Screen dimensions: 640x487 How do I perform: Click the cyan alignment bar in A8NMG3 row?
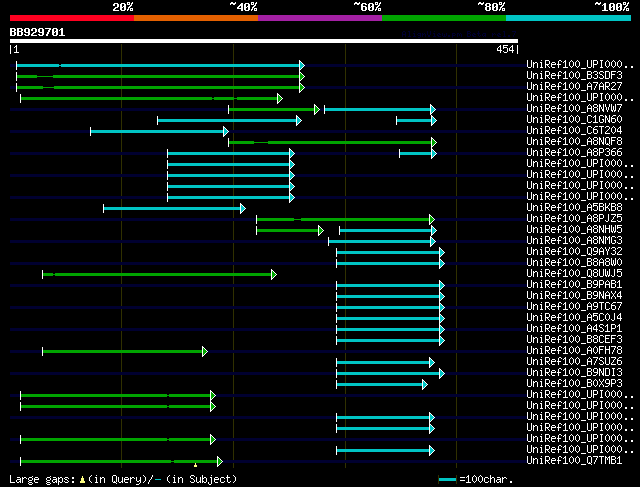(x=380, y=242)
